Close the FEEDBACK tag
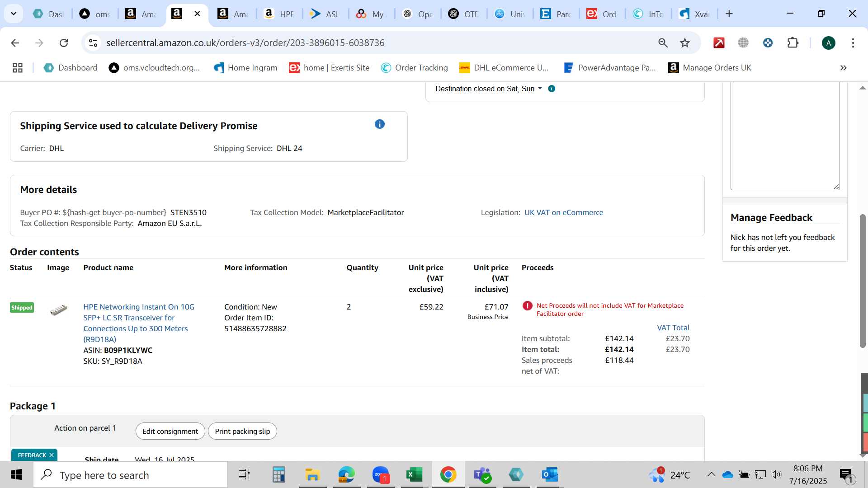 click(52, 455)
